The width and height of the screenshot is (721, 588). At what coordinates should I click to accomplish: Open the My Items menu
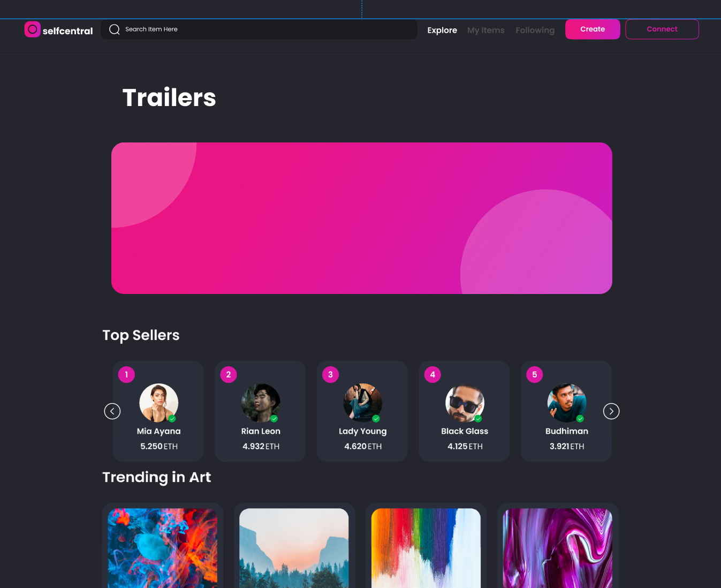coord(485,30)
